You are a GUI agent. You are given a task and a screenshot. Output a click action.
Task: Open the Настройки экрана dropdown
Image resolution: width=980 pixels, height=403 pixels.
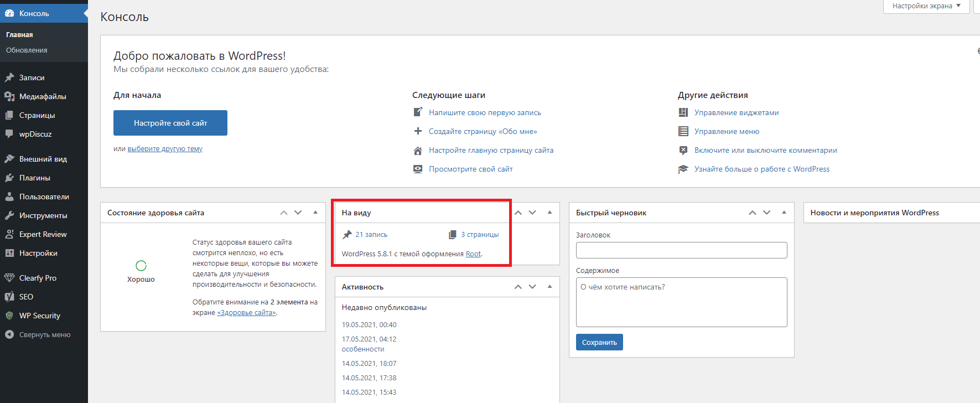click(926, 6)
